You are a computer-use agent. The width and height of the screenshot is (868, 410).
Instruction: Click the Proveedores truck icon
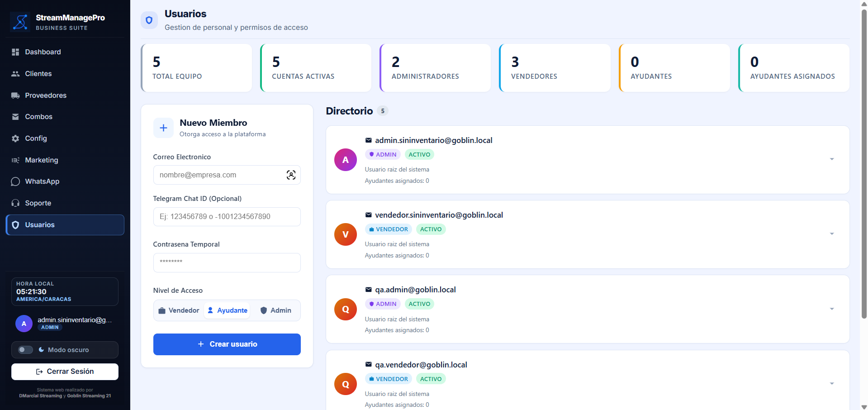tap(15, 95)
